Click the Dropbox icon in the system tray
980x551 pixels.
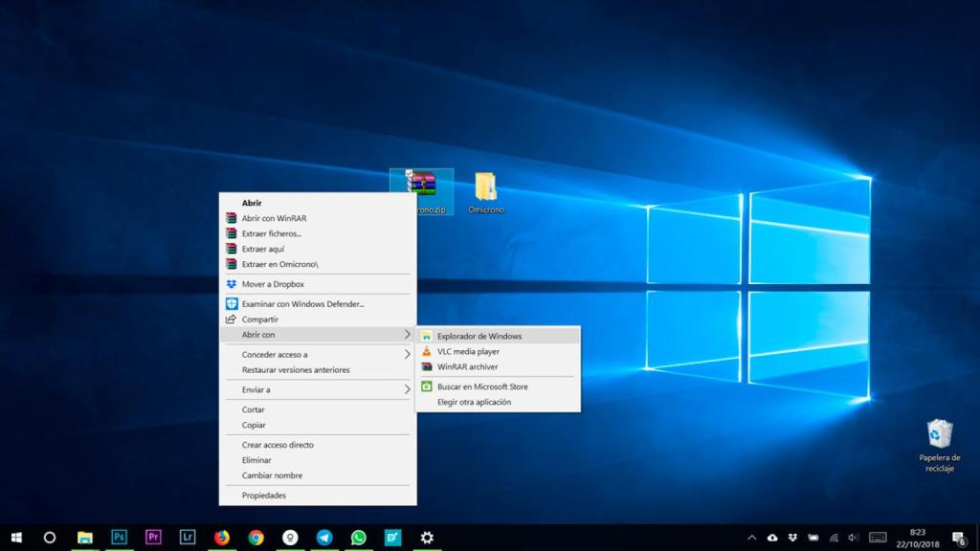tap(792, 537)
